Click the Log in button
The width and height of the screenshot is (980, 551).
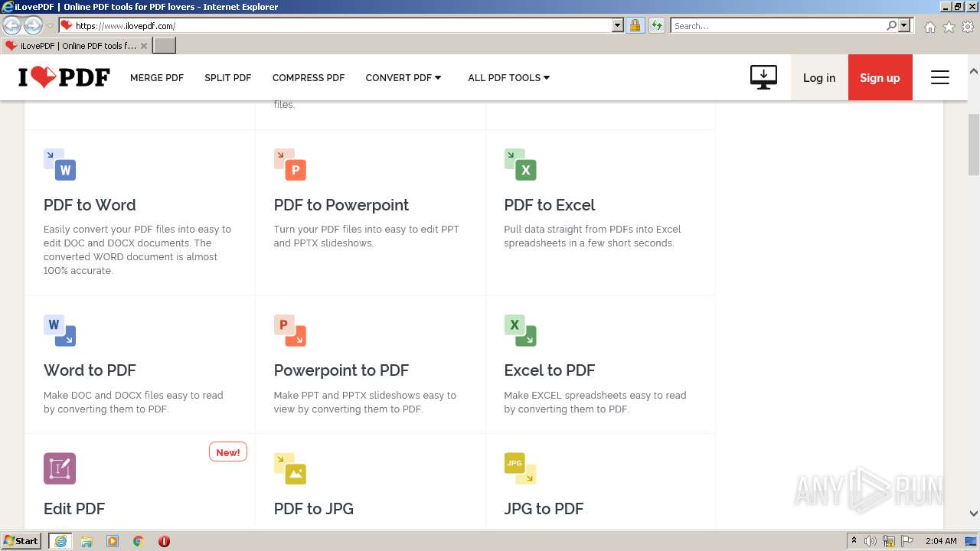(819, 77)
